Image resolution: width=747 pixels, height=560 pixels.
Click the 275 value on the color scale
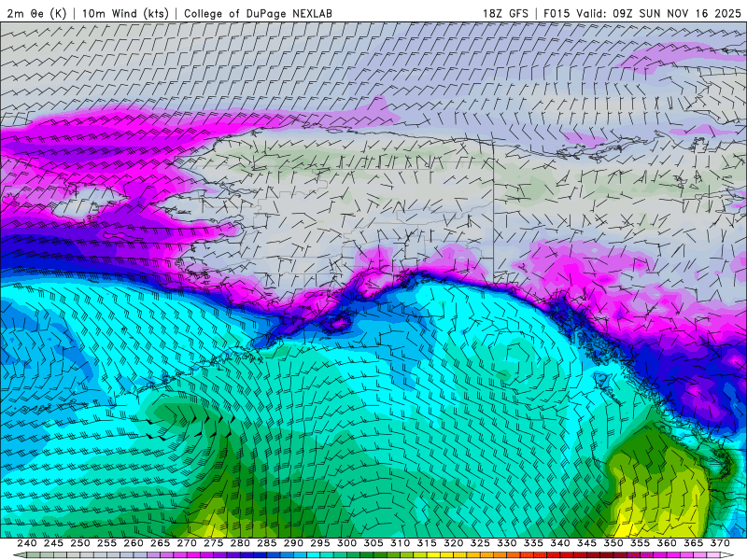point(214,543)
